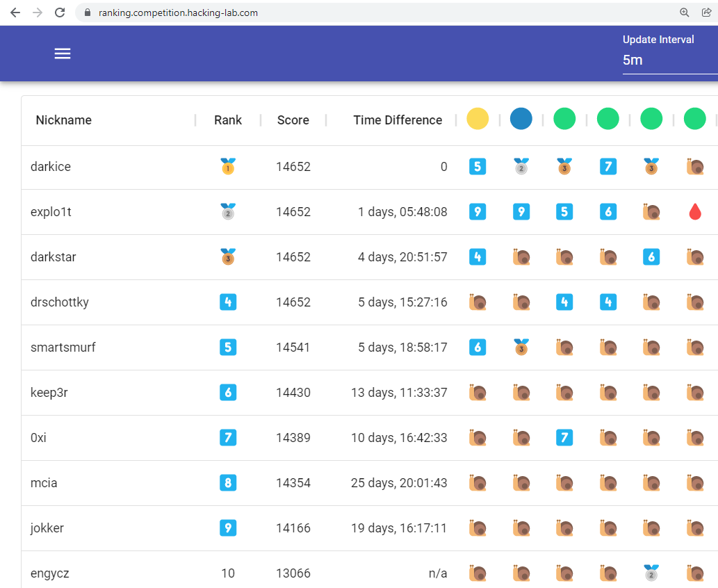Select the address bar URL
Viewport: 718px width, 588px height.
178,13
